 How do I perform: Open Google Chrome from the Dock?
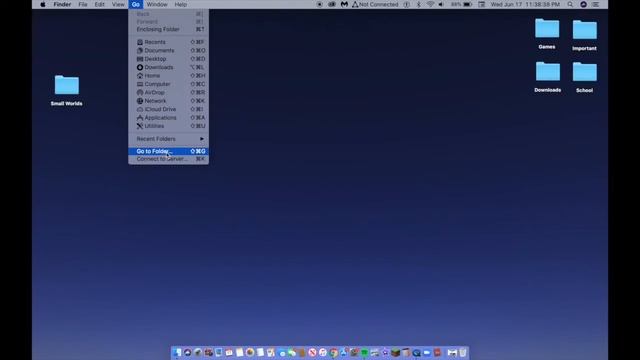pos(333,352)
